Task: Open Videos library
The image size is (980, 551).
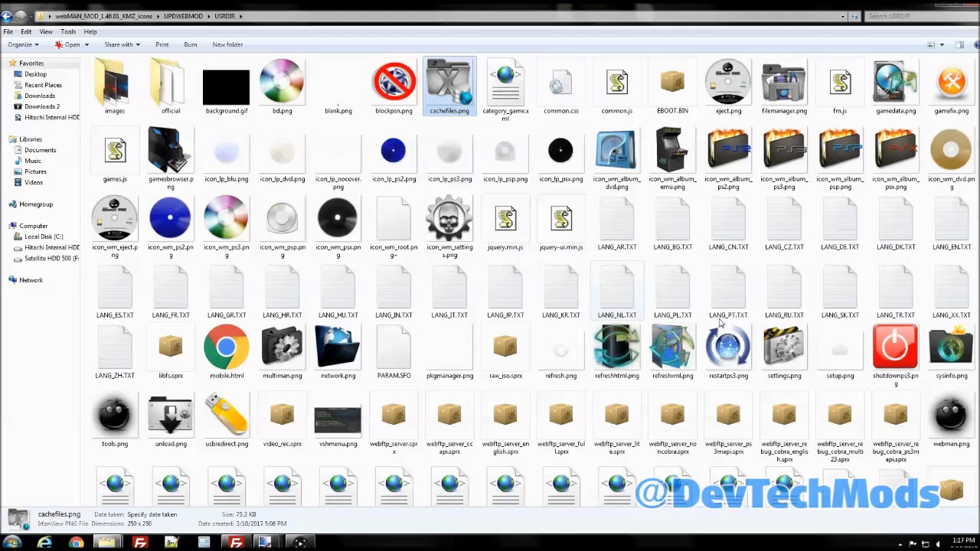Action: point(33,182)
